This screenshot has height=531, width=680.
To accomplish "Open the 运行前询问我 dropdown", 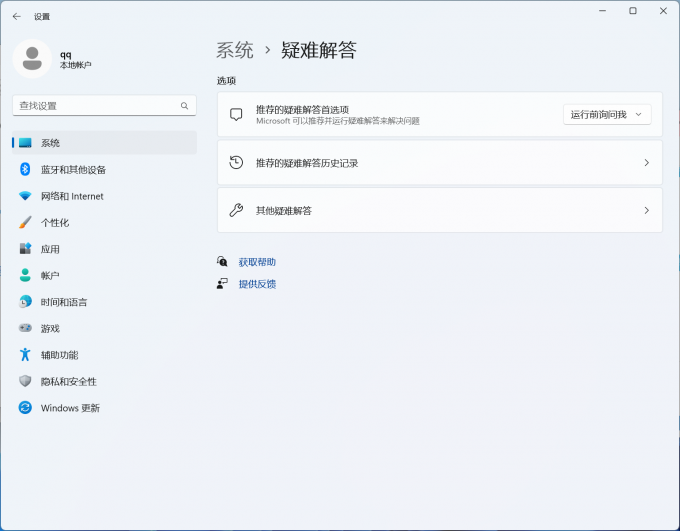I will [607, 115].
